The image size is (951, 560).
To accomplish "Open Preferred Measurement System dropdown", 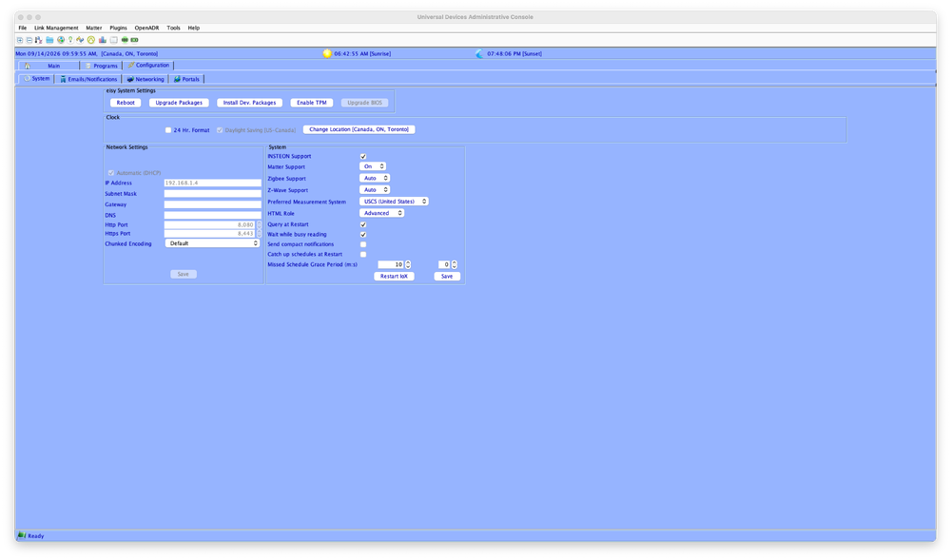I will (x=395, y=202).
